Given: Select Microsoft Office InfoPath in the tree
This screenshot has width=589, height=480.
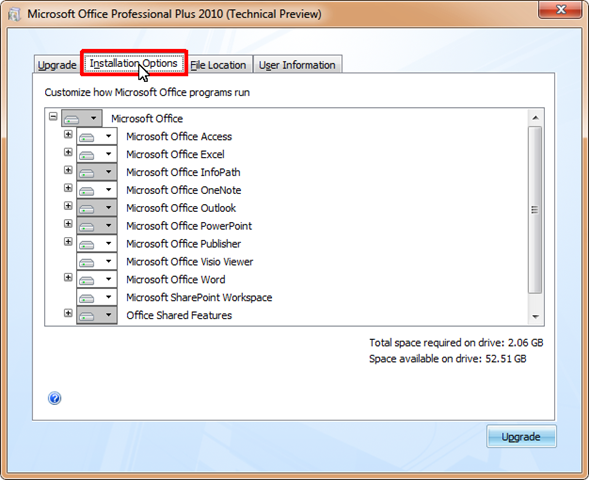Looking at the screenshot, I should tap(183, 172).
